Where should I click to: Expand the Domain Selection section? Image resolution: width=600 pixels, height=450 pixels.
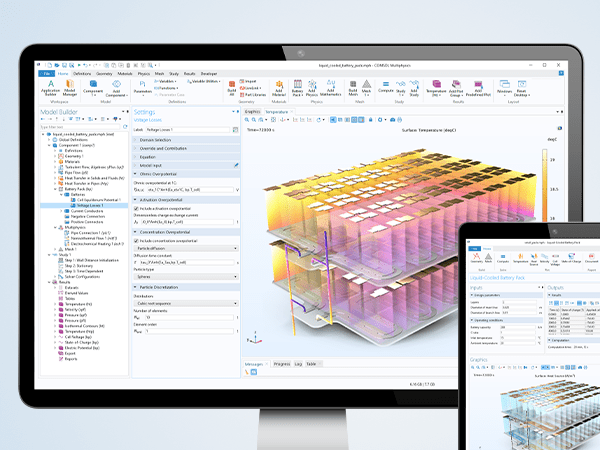[186, 140]
